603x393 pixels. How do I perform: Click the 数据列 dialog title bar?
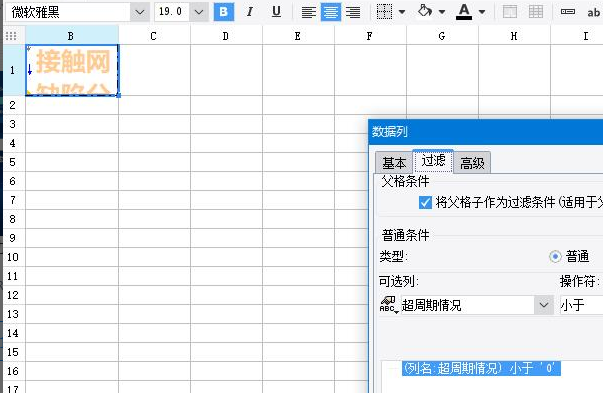click(x=486, y=132)
